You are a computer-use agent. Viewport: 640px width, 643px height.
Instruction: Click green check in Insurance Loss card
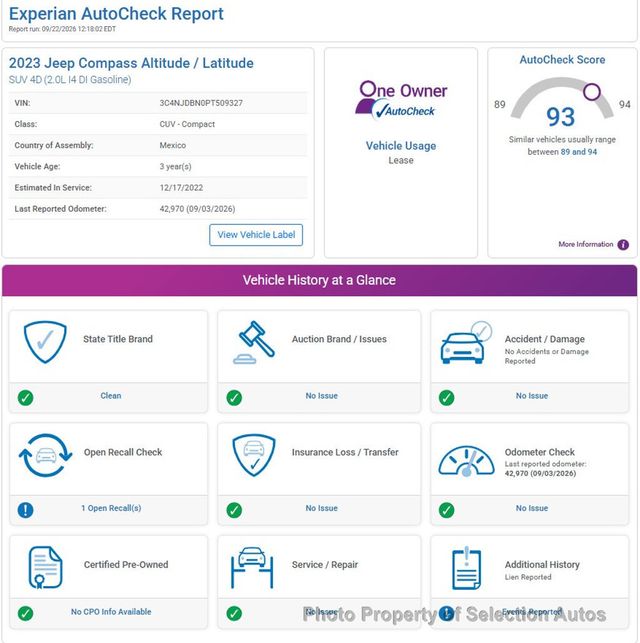pyautogui.click(x=234, y=510)
